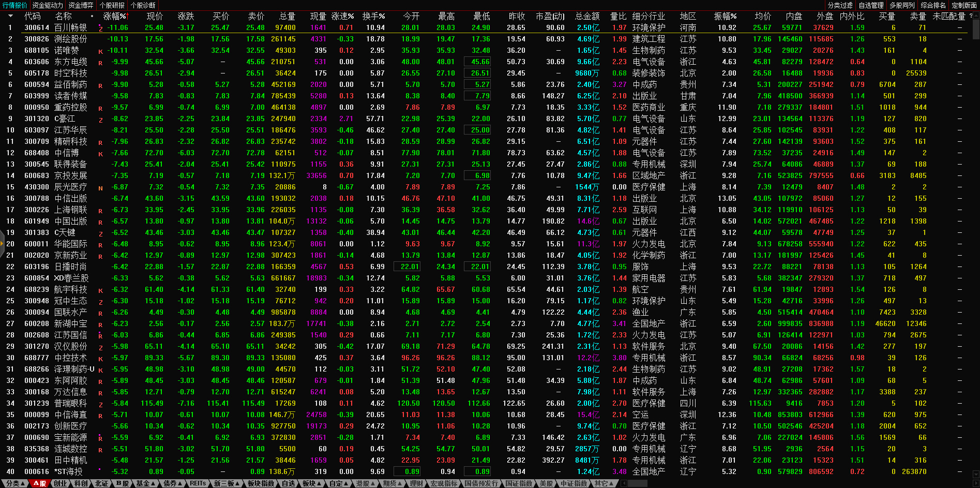This screenshot has height=488, width=980.
Task: Switch to the 资金驱动力 tab
Action: 48,5
